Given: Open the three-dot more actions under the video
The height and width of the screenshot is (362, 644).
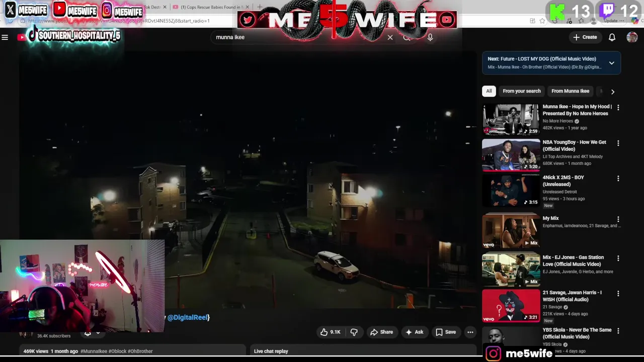Looking at the screenshot, I should click(x=470, y=332).
